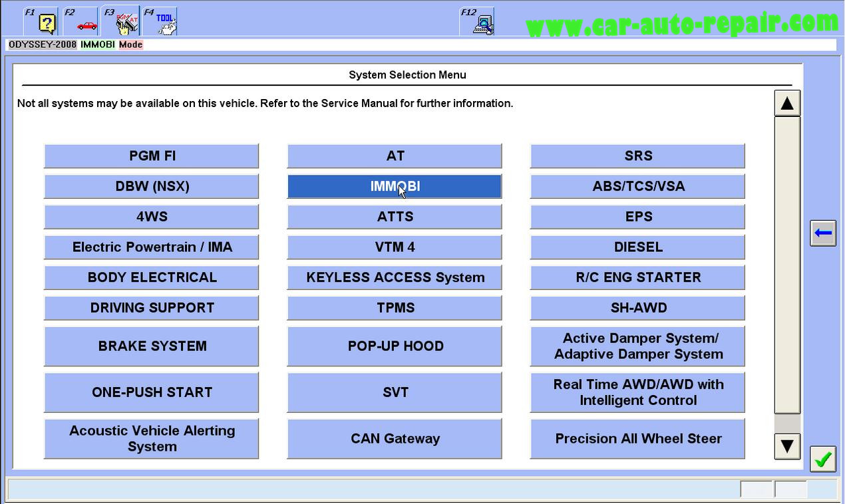The width and height of the screenshot is (845, 504).
Task: Select the SRS system
Action: tap(637, 156)
